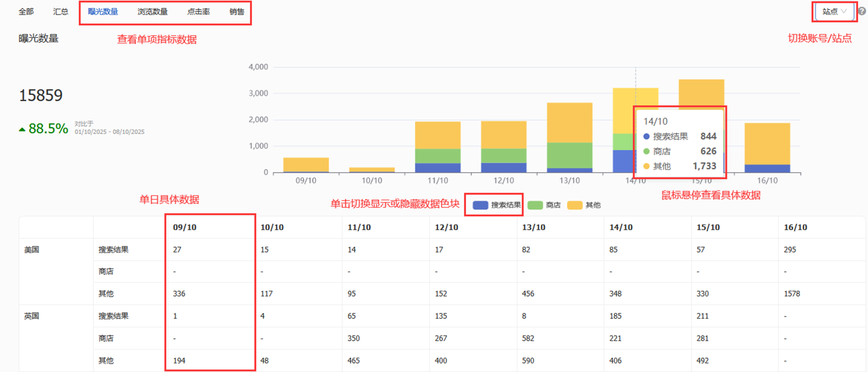Toggle 其他 legend series visibility
Viewport: 868px width, 372px height.
click(x=593, y=205)
